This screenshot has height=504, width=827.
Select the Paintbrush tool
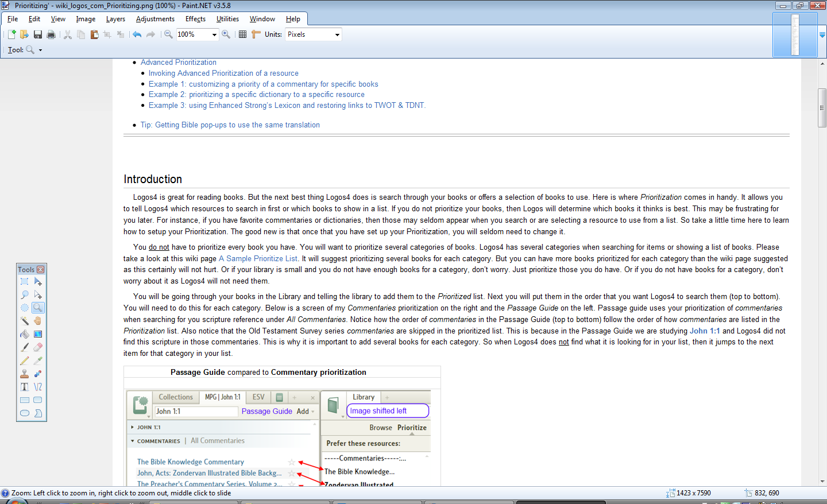25,347
